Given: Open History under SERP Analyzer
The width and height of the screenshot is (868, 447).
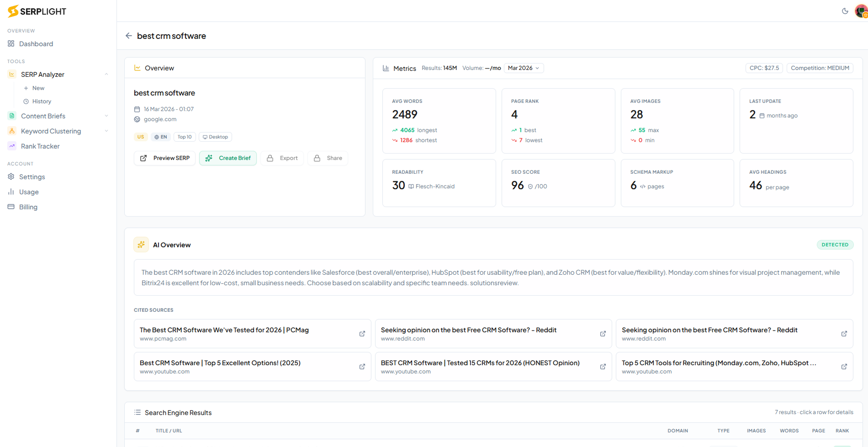Looking at the screenshot, I should pyautogui.click(x=42, y=101).
